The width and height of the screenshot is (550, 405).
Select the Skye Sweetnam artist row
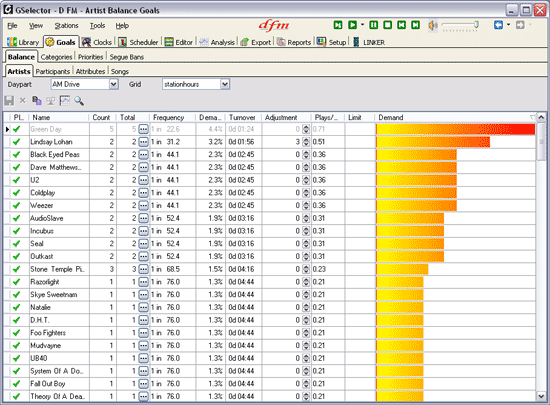coord(269,295)
